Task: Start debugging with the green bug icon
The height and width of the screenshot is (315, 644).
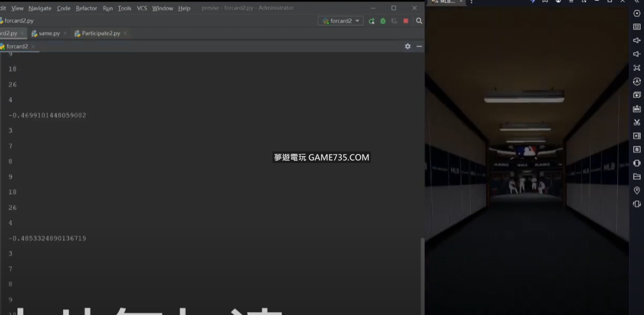Action: tap(383, 21)
